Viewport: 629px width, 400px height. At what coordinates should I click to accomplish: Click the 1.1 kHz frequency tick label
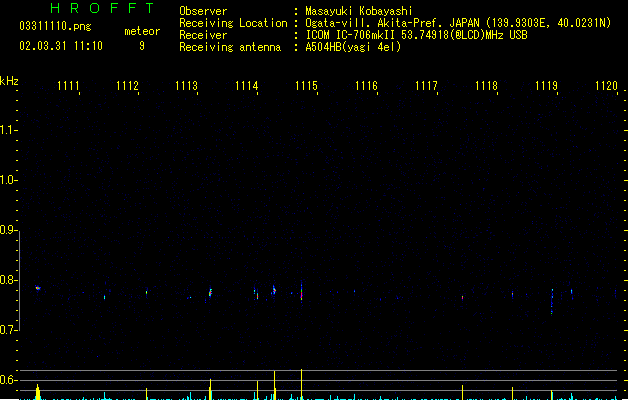7,130
